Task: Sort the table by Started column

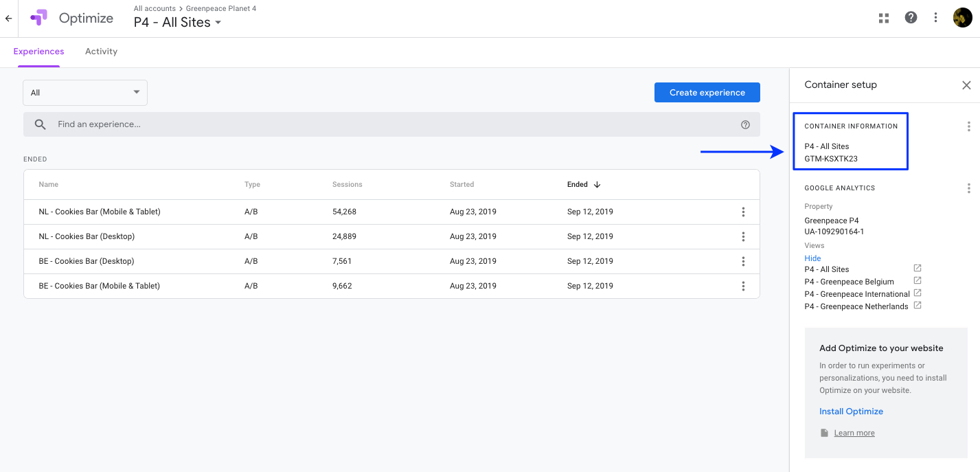Action: pyautogui.click(x=462, y=184)
